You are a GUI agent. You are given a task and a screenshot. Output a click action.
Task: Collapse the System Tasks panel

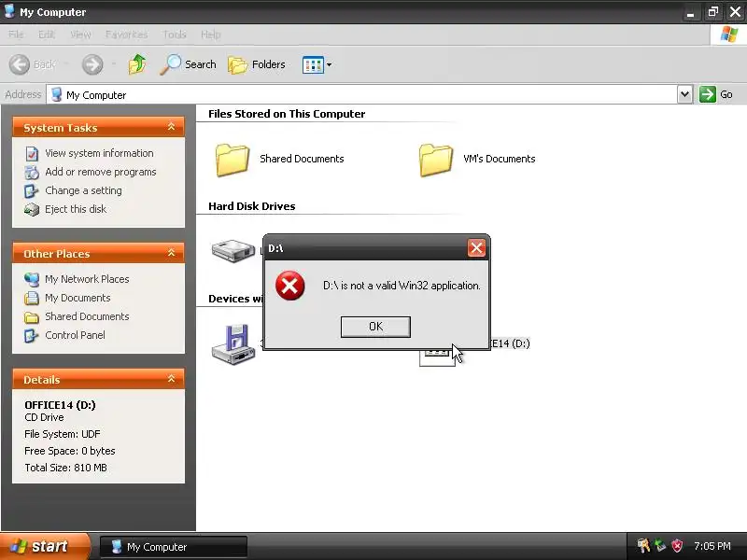171,127
